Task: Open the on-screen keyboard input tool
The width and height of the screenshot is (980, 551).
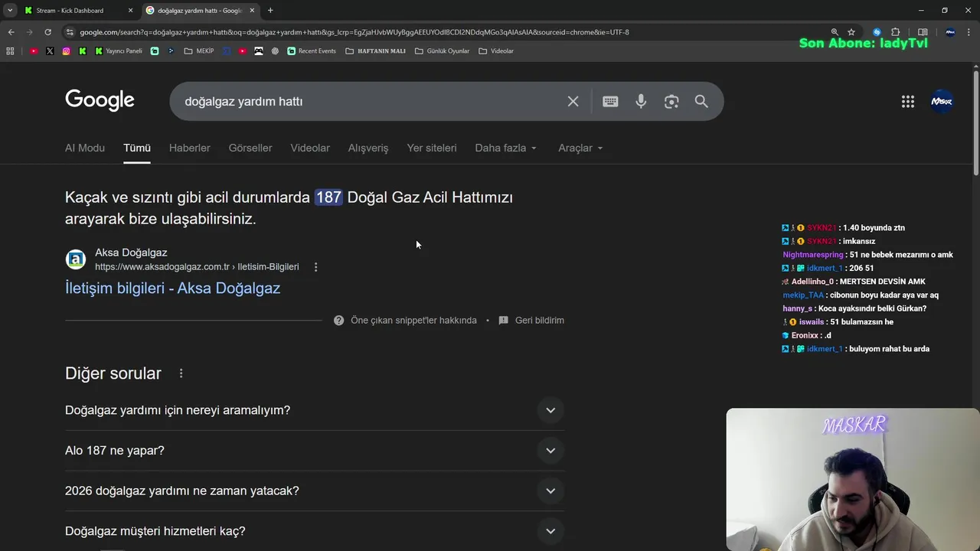Action: 610,101
